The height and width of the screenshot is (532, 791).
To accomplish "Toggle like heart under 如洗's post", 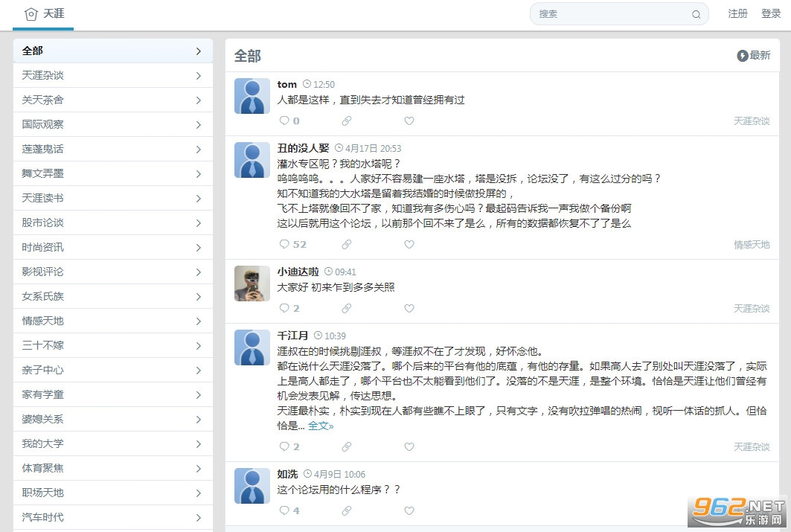I will point(409,510).
